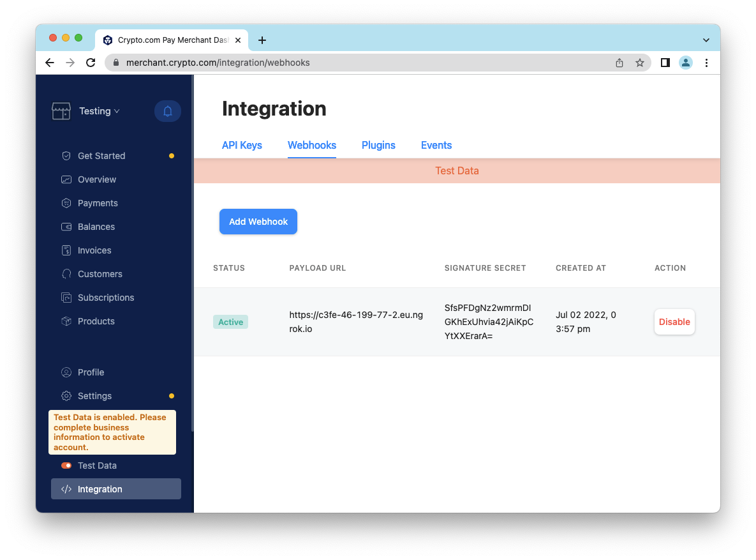The height and width of the screenshot is (560, 756).
Task: Toggle the Test Data switch
Action: pos(66,465)
